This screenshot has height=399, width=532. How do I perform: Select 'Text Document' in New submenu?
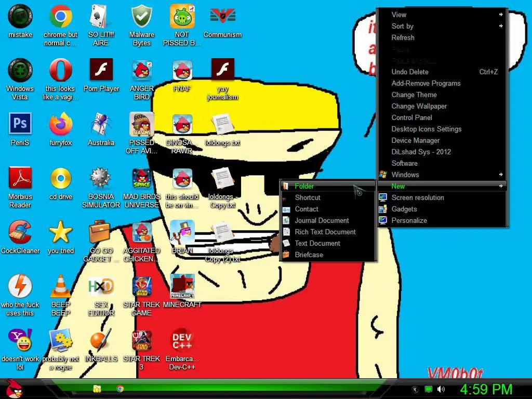(x=328, y=243)
